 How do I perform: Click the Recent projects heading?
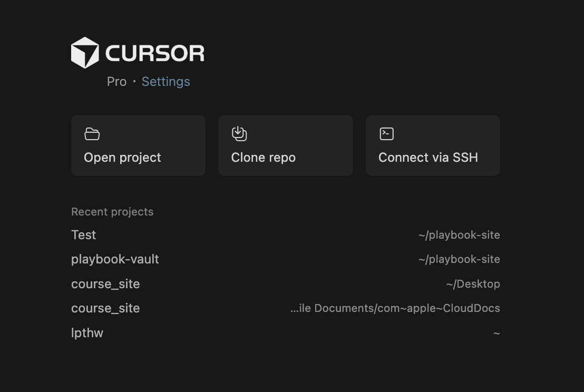pos(112,212)
